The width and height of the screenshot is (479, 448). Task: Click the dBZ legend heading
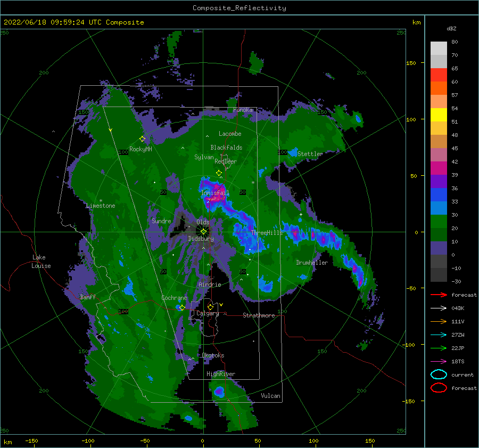tap(451, 28)
